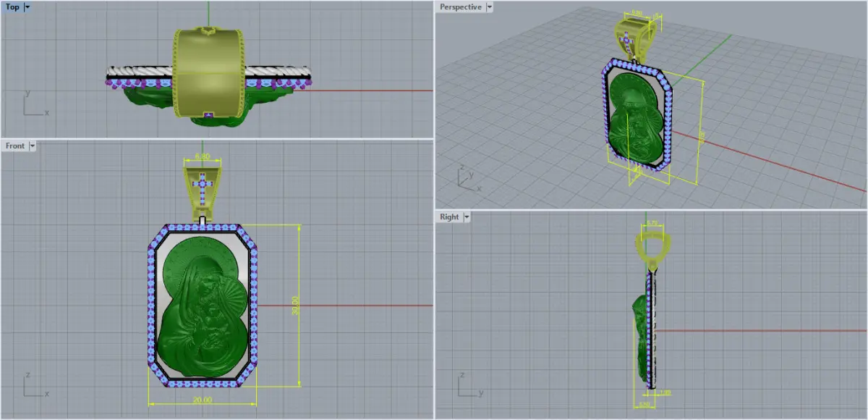Select the 1.90 thickness dimension in Right view

[665, 392]
